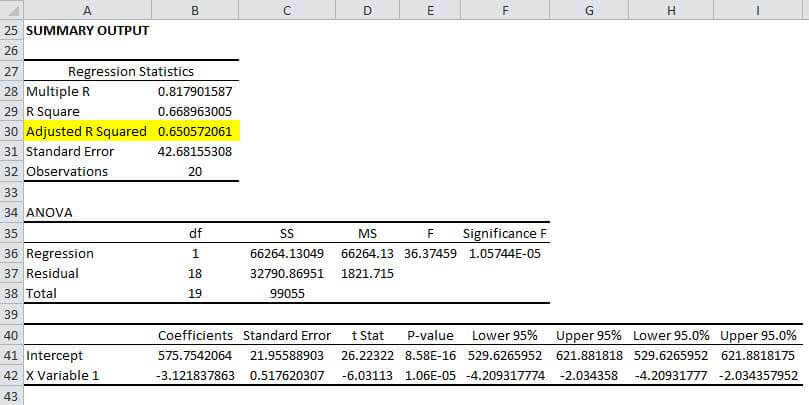Viewport: 809px width, 405px height.
Task: Select the X Variable 1 label
Action: [87, 376]
